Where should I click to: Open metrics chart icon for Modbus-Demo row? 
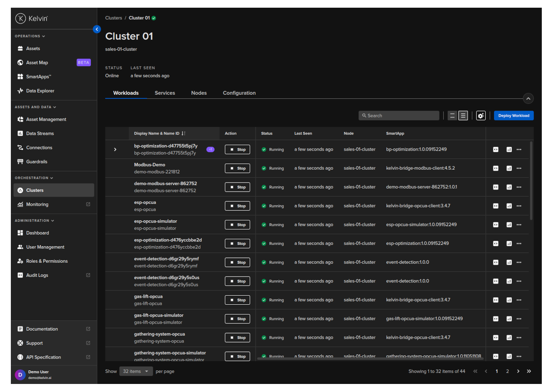pyautogui.click(x=509, y=168)
